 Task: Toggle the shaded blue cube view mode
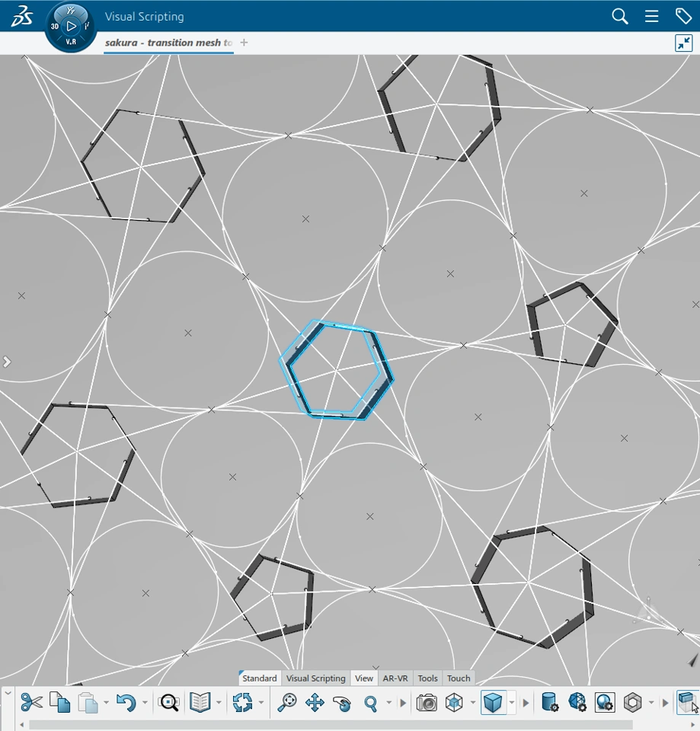pos(493,702)
